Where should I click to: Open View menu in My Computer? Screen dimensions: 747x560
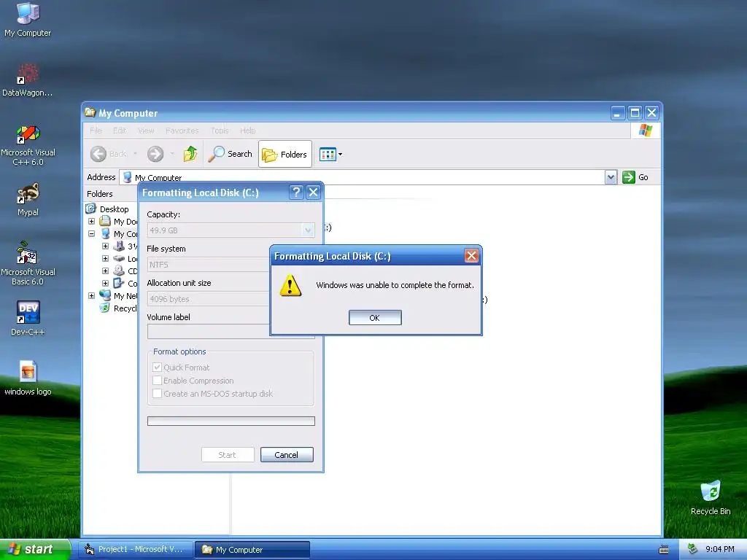click(x=146, y=131)
